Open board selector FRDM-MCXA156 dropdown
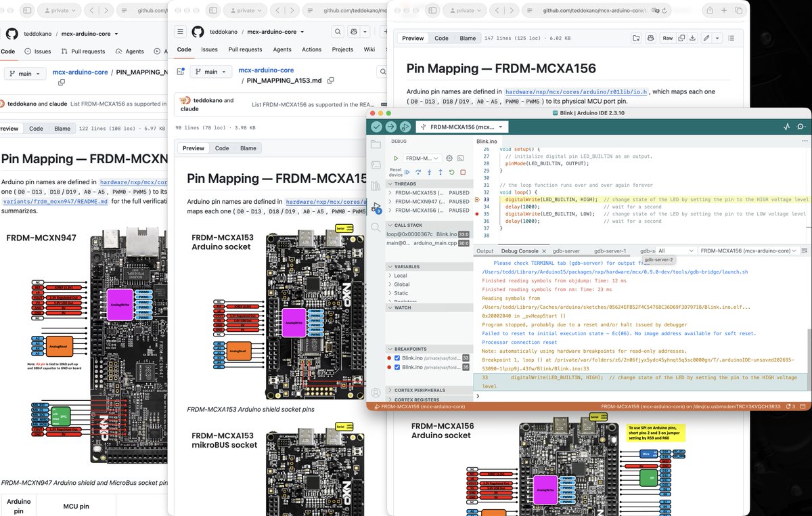 [463, 127]
